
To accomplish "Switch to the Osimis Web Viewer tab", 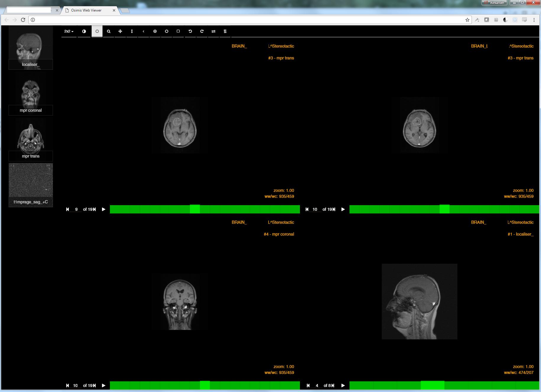I will click(89, 10).
